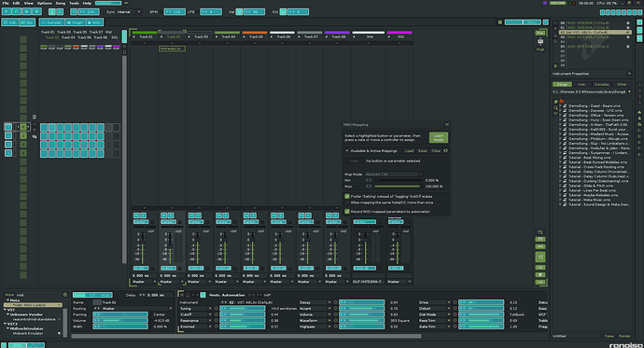Viewport: 644px width, 348px height.
Task: Click the green Clear mappings button
Action: pyautogui.click(x=436, y=151)
